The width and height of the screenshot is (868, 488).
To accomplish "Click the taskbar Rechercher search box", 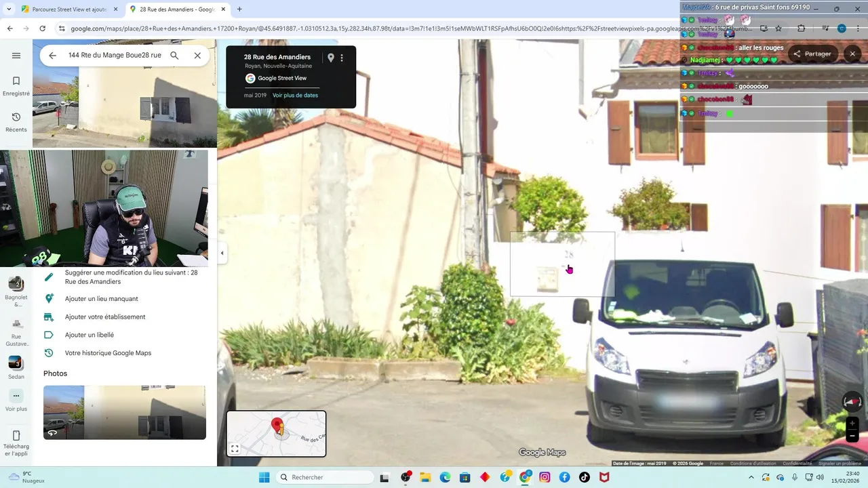I will point(325,477).
